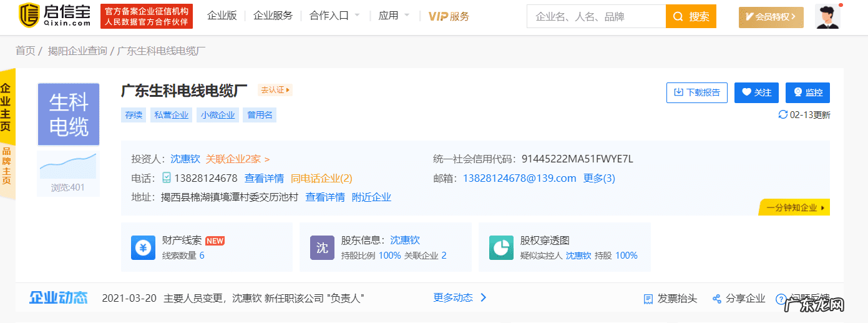
Task: Click the 分享企业 share icon
Action: click(x=717, y=299)
